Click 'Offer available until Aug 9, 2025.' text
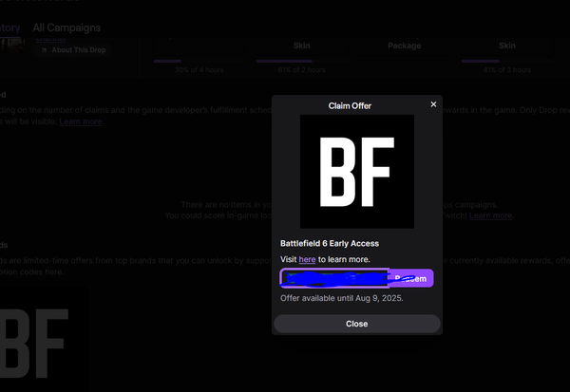The image size is (570, 392). point(342,298)
